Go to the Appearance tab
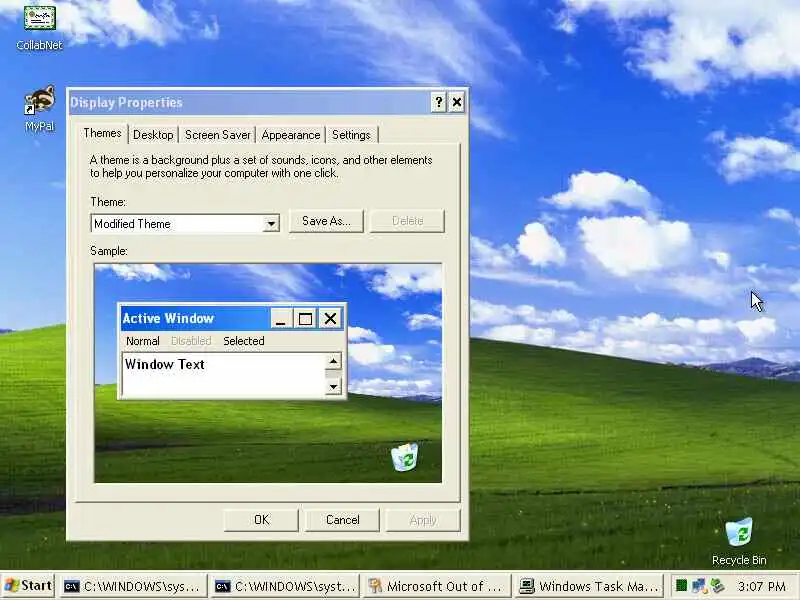The height and width of the screenshot is (600, 800). pos(291,135)
